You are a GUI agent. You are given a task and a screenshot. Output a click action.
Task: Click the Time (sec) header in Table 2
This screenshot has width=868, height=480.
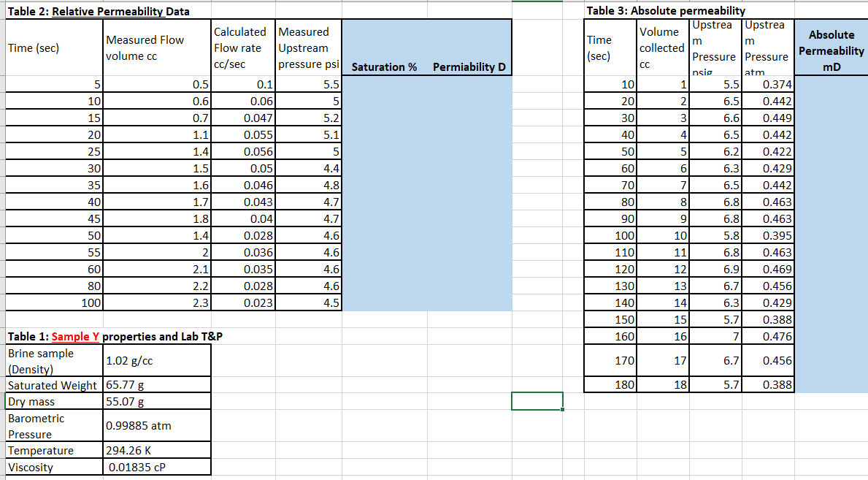click(53, 47)
